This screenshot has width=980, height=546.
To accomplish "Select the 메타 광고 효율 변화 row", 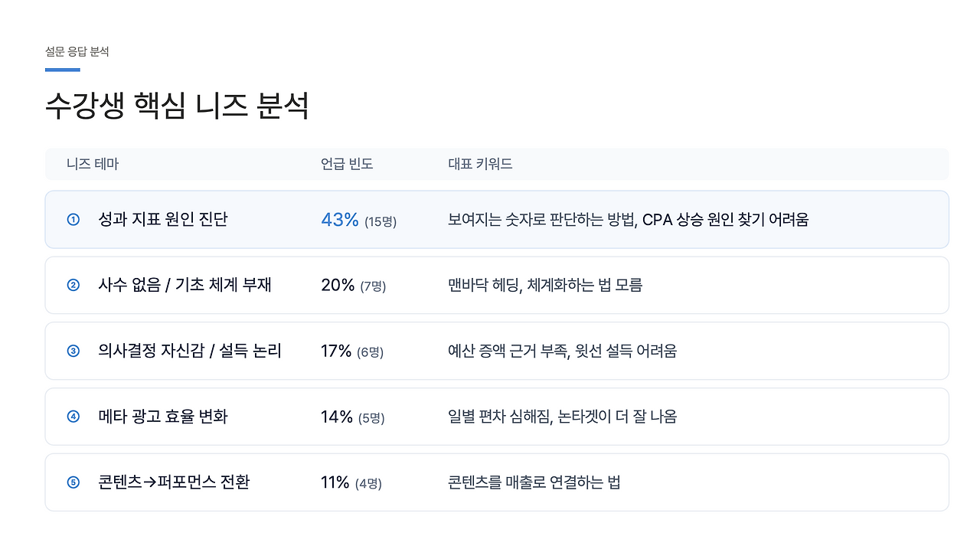I will click(x=497, y=417).
